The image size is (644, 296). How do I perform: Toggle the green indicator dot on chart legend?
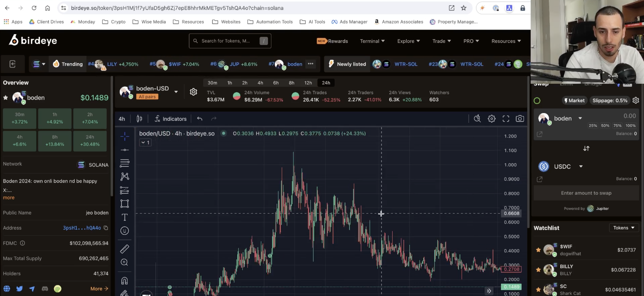(x=224, y=133)
